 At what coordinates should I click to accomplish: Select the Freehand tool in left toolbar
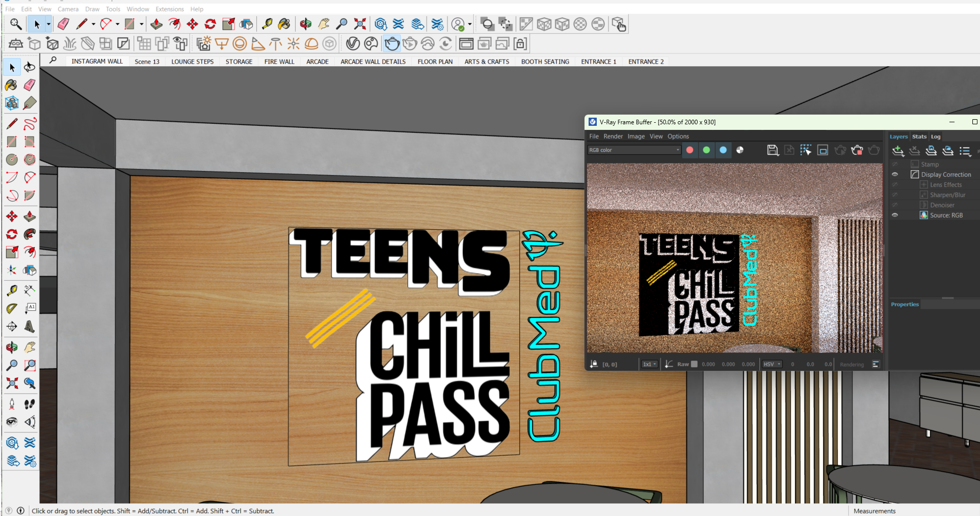click(30, 124)
